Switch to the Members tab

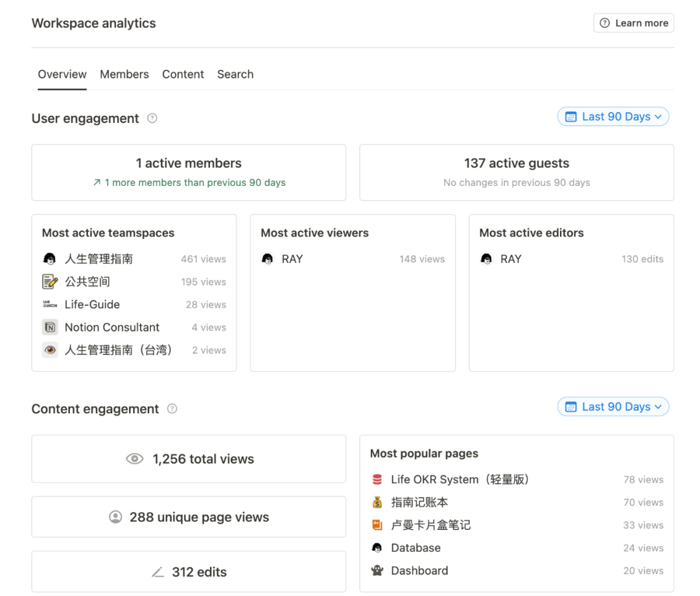click(x=124, y=74)
